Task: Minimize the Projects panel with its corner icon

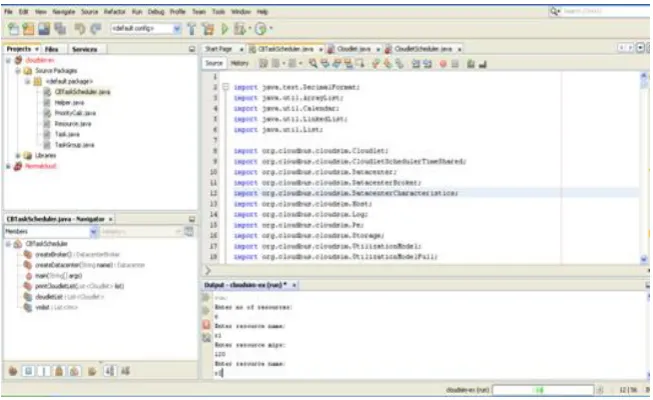Action: (192, 49)
